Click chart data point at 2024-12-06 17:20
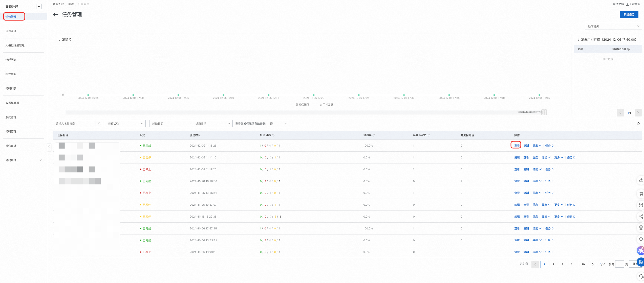 tap(314, 95)
